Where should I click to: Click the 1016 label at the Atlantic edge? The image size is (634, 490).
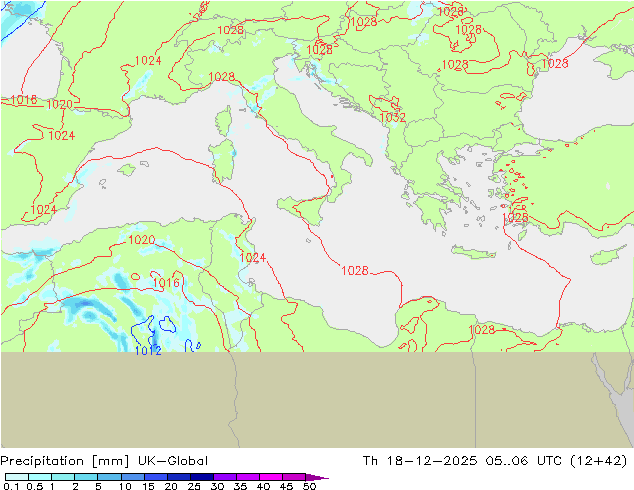tap(23, 99)
